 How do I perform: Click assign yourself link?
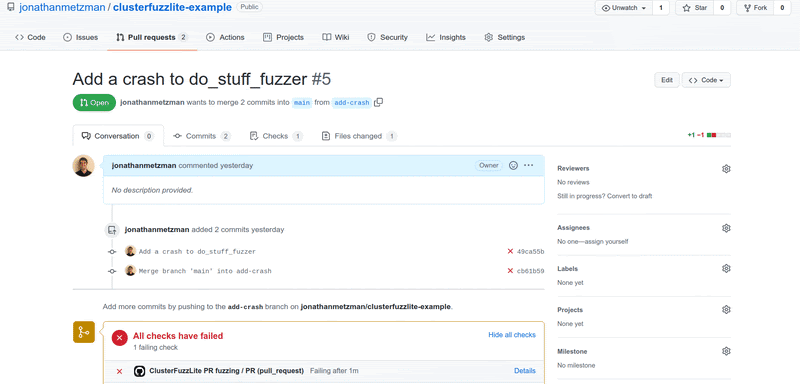pos(608,241)
